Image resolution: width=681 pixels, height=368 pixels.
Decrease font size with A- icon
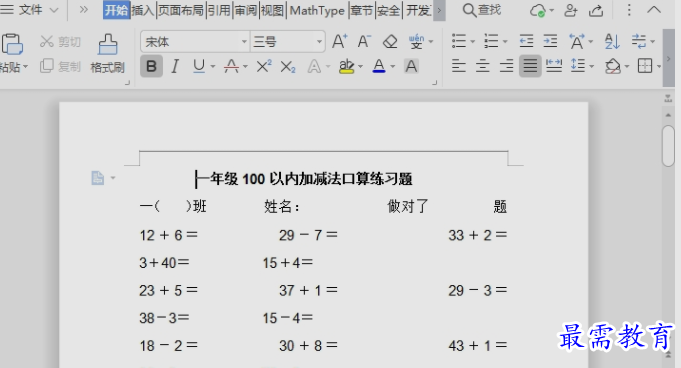click(x=364, y=42)
